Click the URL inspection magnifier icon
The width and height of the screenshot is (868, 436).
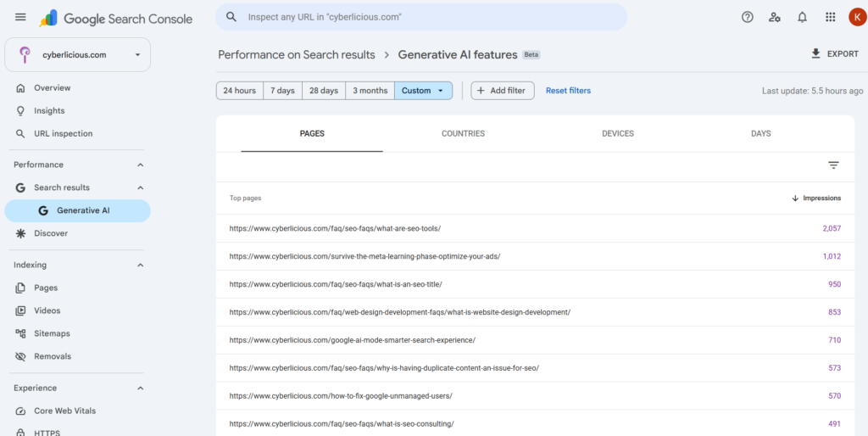(x=20, y=133)
